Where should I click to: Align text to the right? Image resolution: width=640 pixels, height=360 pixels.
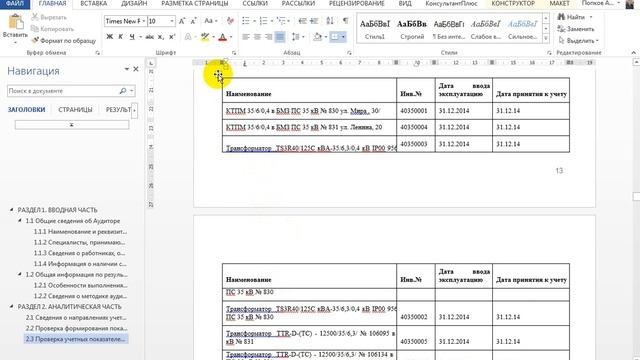[269, 37]
